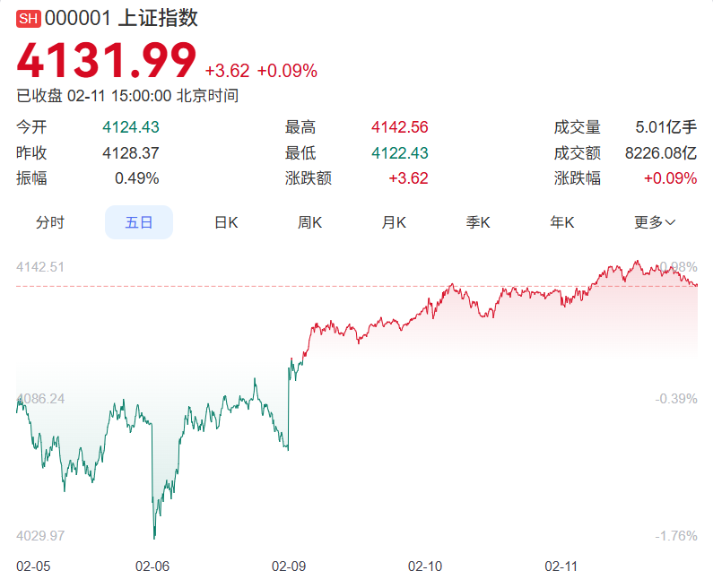
Task: Select the 五日 five-day tab
Action: point(139,222)
